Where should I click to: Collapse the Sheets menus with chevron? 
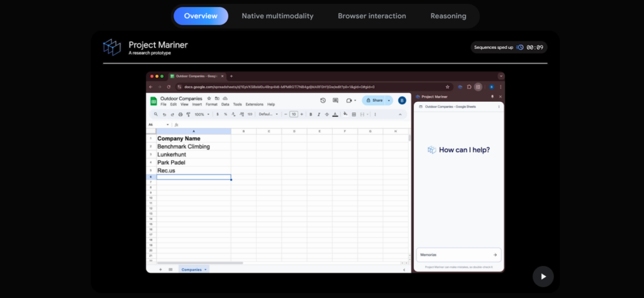(400, 114)
